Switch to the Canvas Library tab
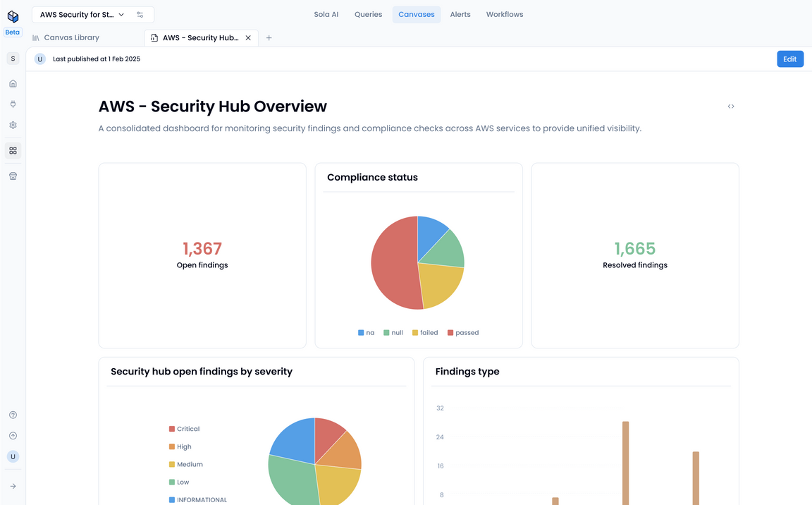Viewport: 812px width, 505px height. coord(71,37)
